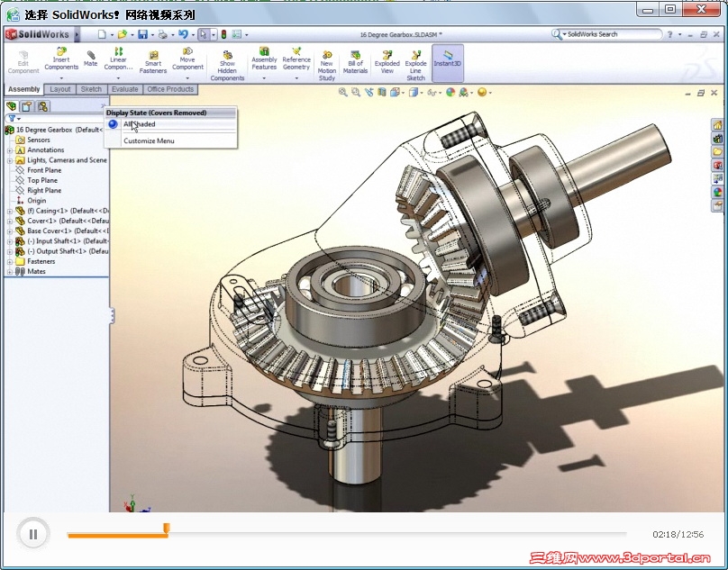728x570 pixels.
Task: Open the FeatureManager design tree tab
Action: (x=11, y=106)
